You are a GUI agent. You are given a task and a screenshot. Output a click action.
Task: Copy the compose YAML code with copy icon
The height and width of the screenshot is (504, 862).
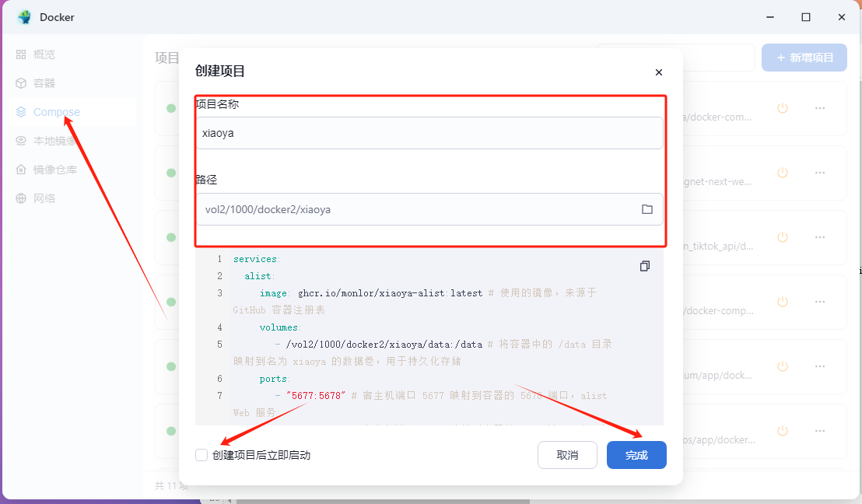[644, 266]
